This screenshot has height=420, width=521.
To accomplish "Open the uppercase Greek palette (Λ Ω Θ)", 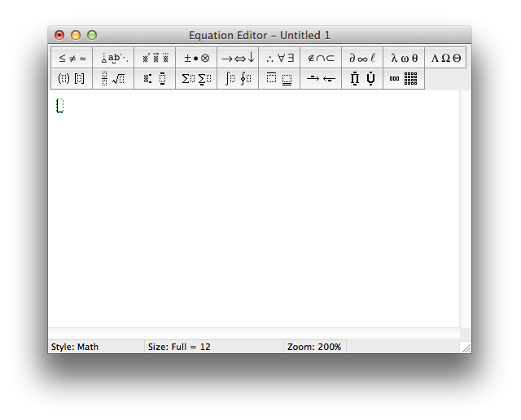I will click(x=445, y=58).
